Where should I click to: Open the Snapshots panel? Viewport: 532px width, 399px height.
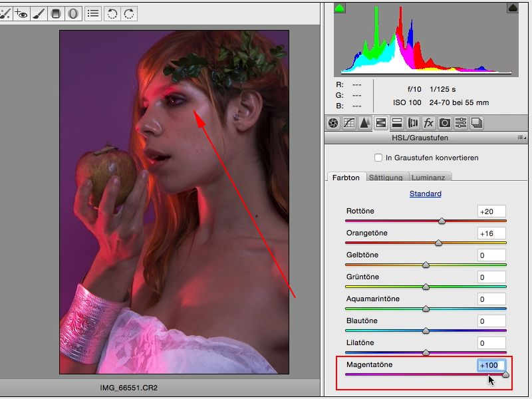point(477,123)
